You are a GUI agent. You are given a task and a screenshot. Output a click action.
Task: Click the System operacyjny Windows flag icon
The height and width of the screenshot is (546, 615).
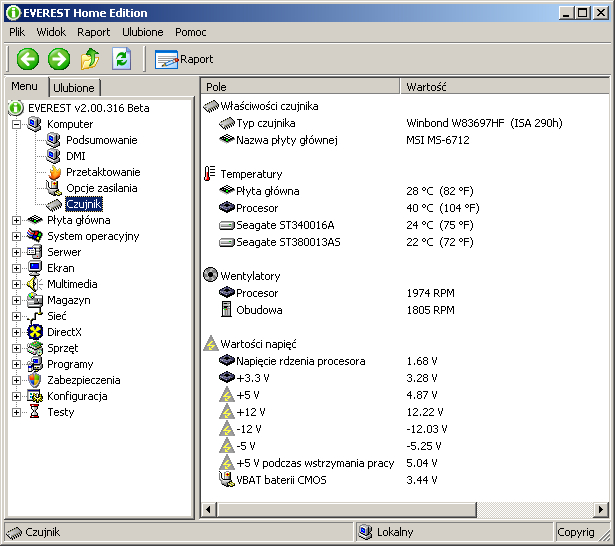[35, 236]
